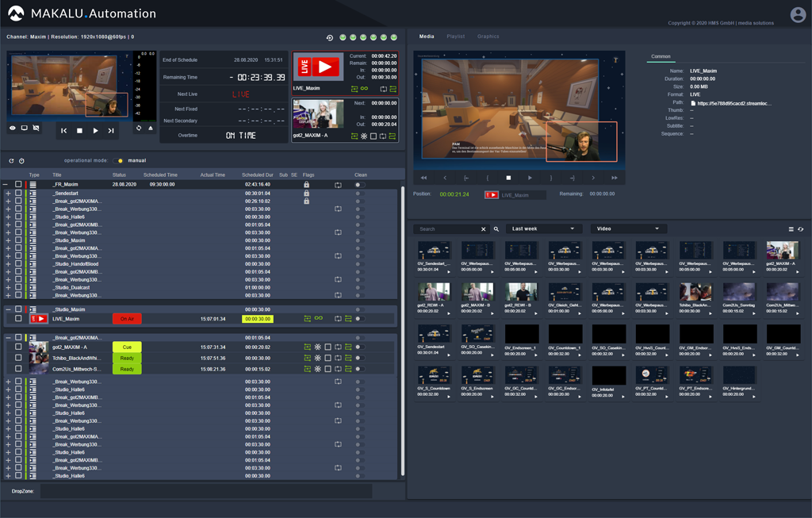Click the Cue status button for got2_MAXIM - A

[127, 347]
